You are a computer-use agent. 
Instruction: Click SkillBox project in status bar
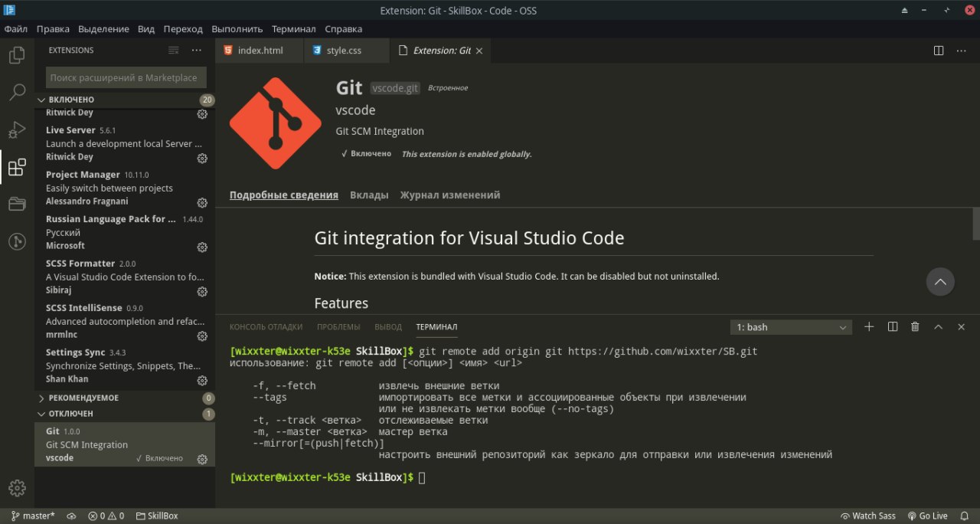coord(157,516)
